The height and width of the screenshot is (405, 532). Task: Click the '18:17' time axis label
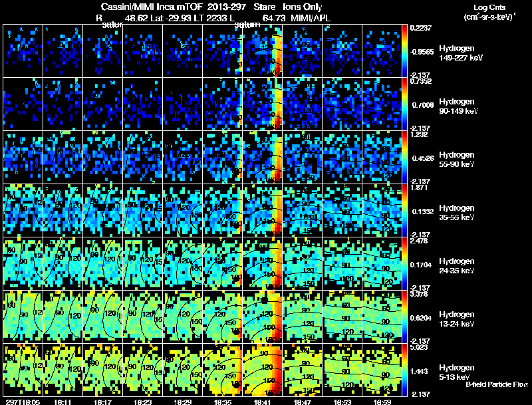click(x=103, y=402)
